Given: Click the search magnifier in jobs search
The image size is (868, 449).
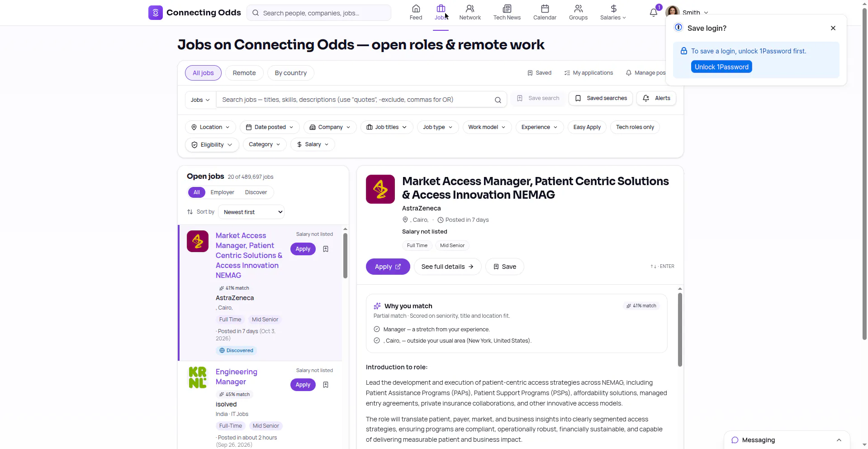Looking at the screenshot, I should (498, 100).
